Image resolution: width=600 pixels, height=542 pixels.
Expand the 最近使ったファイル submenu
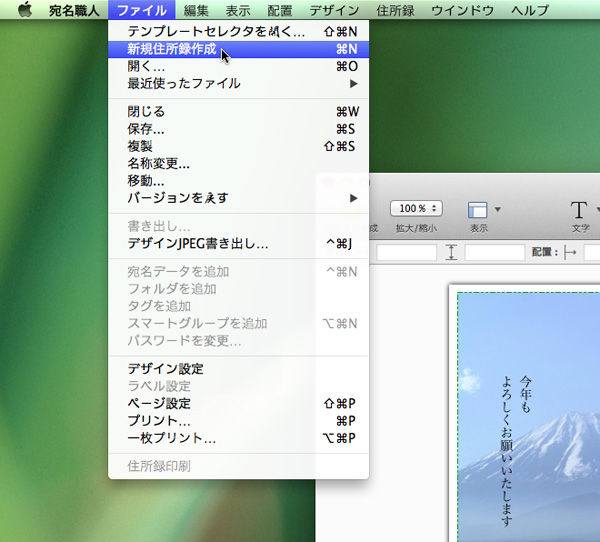click(353, 83)
